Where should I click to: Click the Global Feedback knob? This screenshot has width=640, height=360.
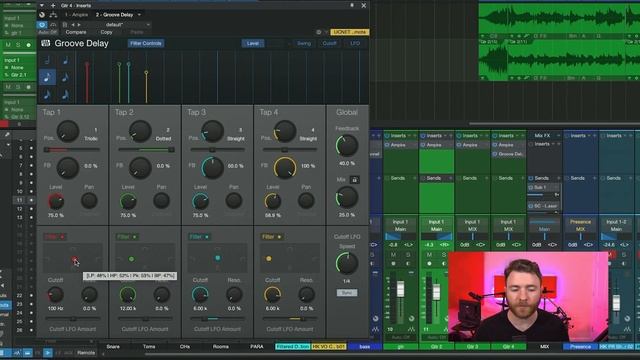pyautogui.click(x=347, y=146)
